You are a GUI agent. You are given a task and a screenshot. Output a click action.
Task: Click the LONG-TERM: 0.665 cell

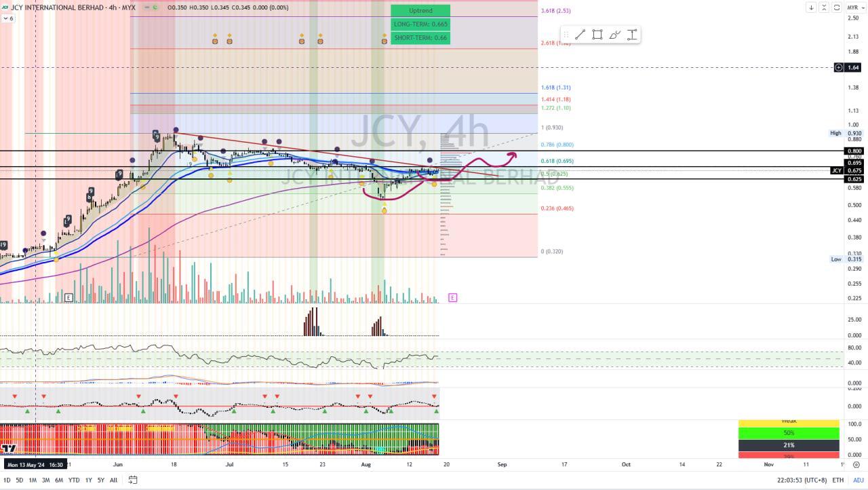click(420, 24)
